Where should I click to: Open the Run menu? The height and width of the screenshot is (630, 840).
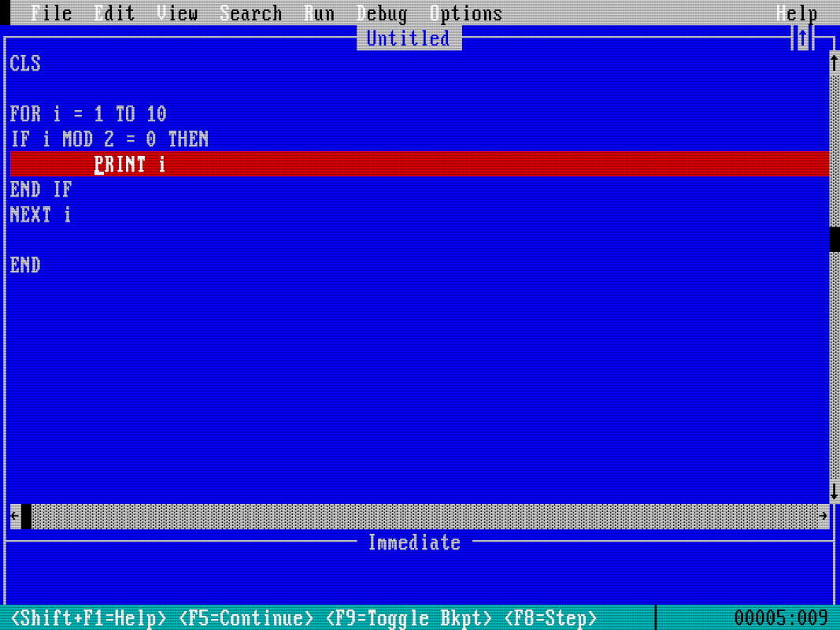tap(320, 13)
